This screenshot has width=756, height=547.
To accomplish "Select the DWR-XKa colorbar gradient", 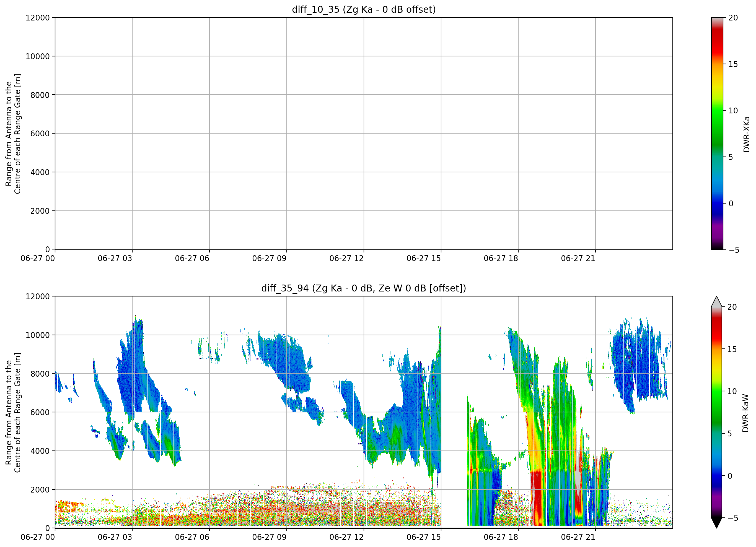I will point(717,134).
